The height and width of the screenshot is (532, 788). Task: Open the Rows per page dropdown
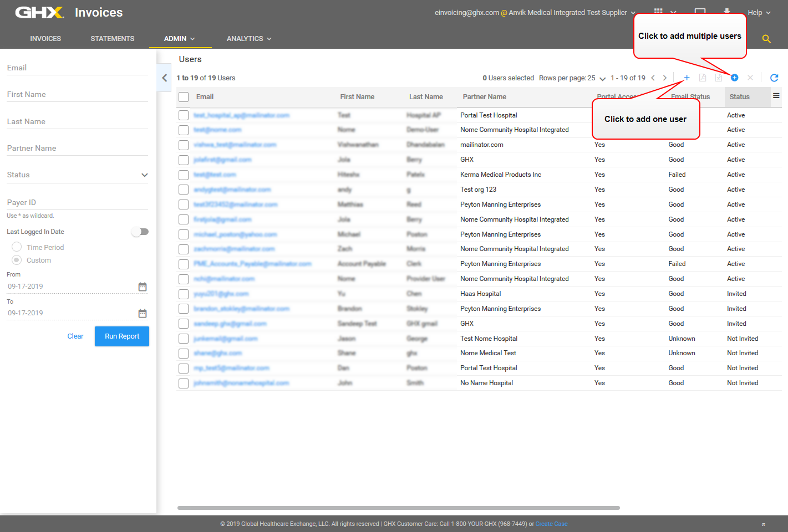click(x=602, y=79)
